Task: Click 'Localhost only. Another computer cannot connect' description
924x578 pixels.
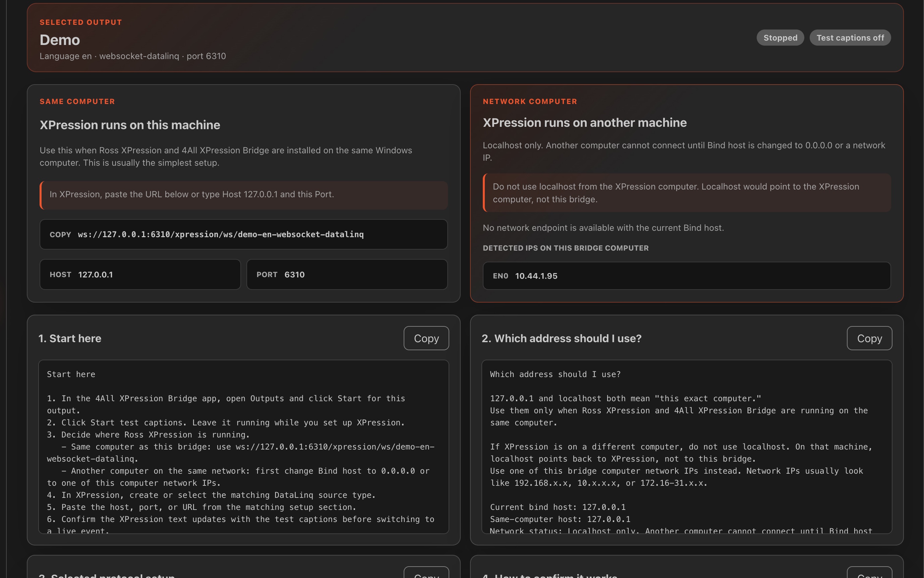Action: (684, 151)
